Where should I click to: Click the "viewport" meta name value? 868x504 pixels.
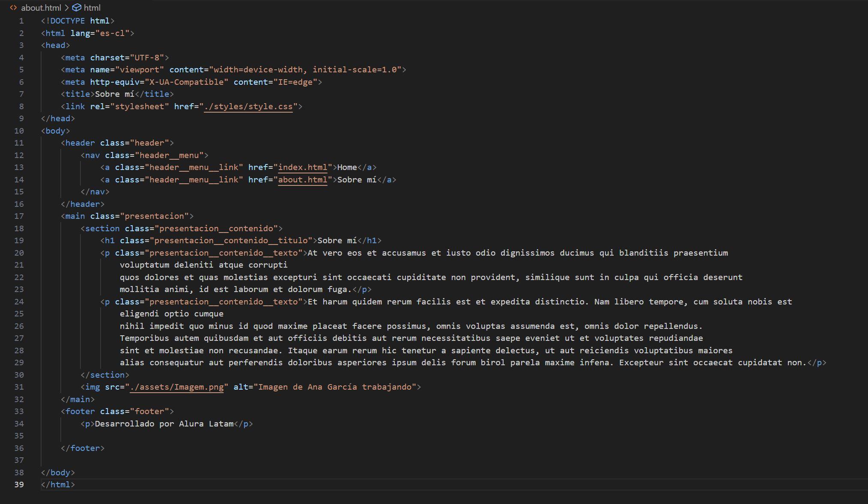[x=140, y=70]
